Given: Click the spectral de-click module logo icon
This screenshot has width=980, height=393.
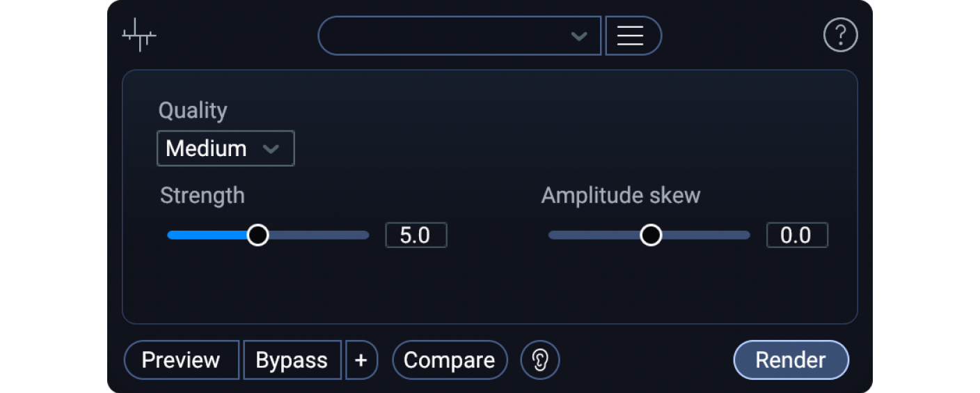Looking at the screenshot, I should (139, 35).
